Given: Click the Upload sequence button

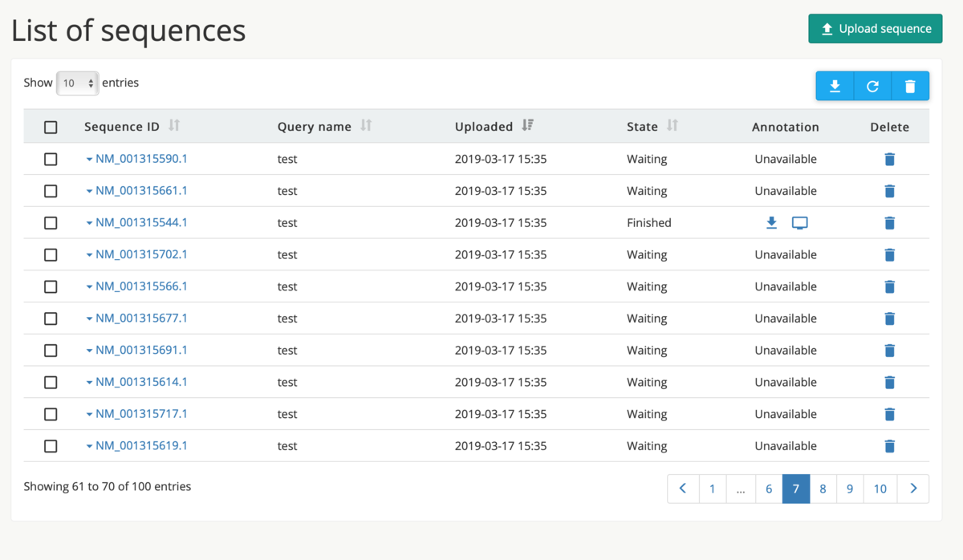Looking at the screenshot, I should [876, 29].
